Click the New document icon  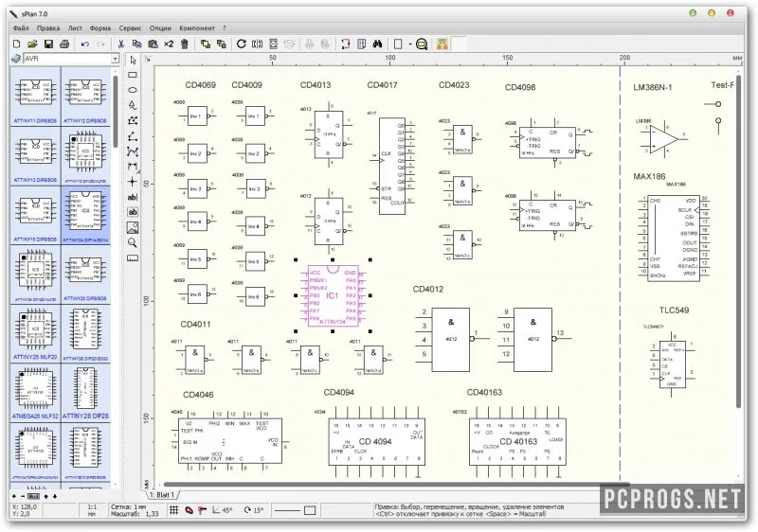pyautogui.click(x=16, y=44)
